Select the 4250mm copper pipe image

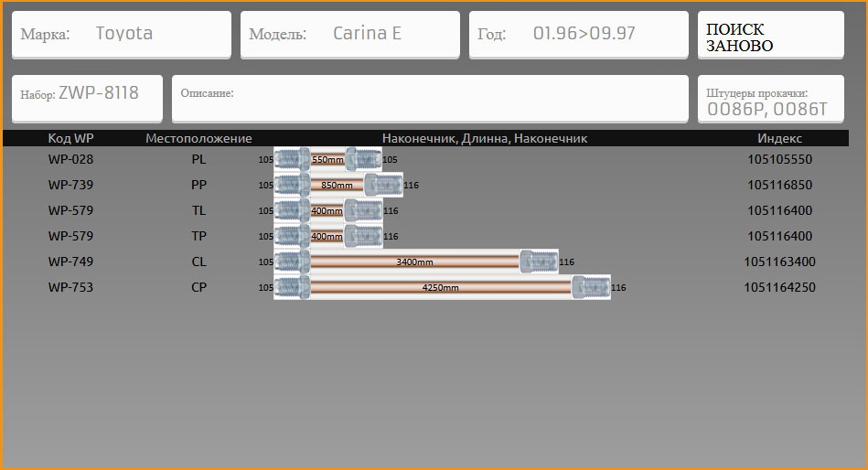click(x=440, y=287)
